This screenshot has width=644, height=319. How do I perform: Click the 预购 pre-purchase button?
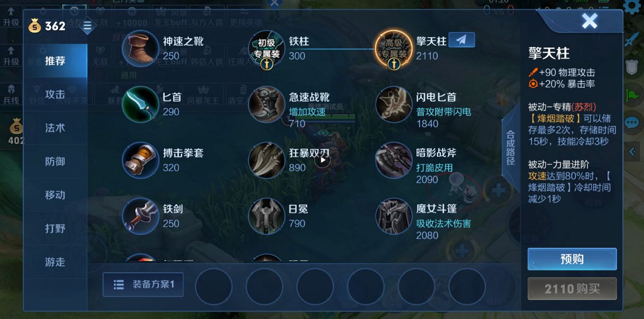[x=572, y=259]
